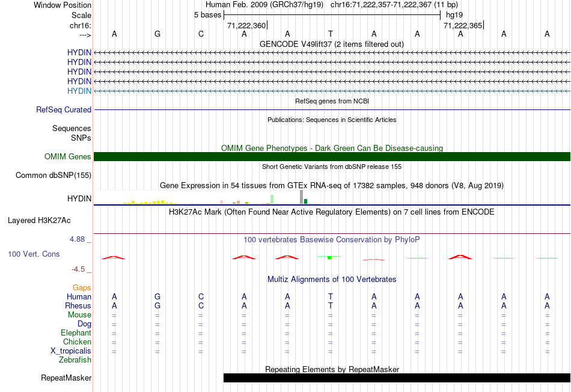Click the chr16:71,222,357-71,222,367 (11 bp) position title
The height and width of the screenshot is (392, 571).
(394, 5)
